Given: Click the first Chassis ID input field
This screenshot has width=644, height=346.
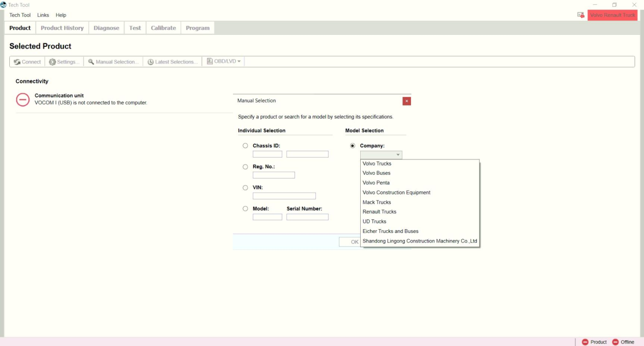Looking at the screenshot, I should (267, 154).
